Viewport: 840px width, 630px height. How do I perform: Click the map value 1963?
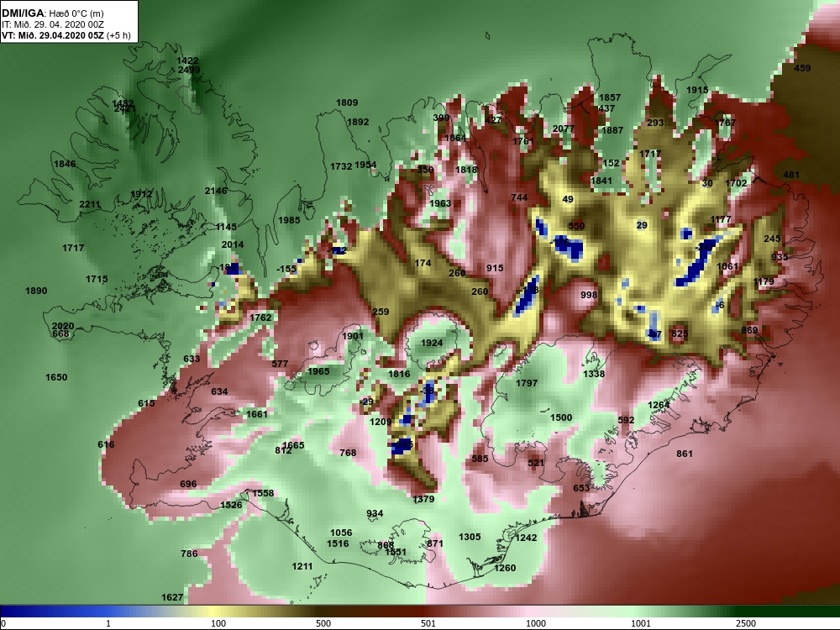[440, 203]
